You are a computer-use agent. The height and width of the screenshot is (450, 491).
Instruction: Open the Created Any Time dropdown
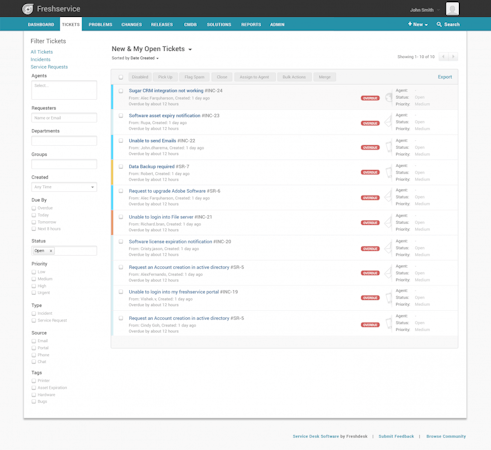point(64,187)
